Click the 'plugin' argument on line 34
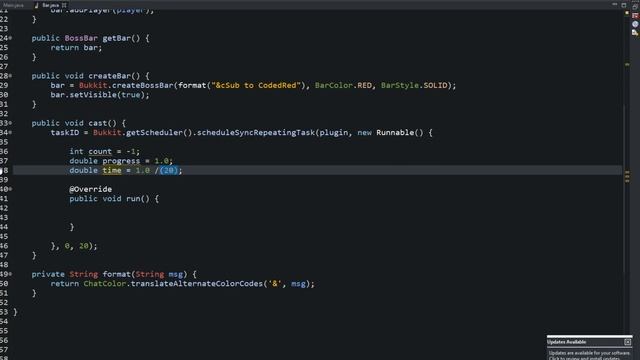Screen dimensions: 640x360 [334, 133]
